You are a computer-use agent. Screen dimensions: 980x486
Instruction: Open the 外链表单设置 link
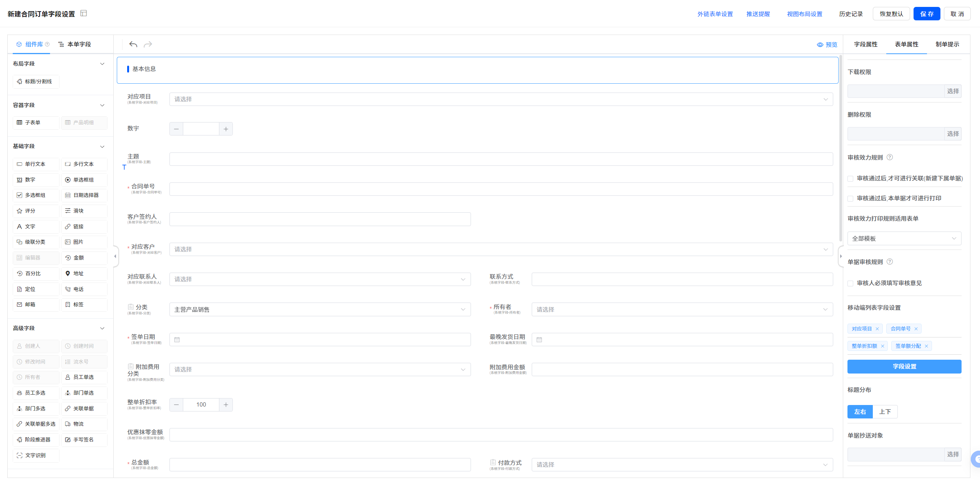(715, 14)
